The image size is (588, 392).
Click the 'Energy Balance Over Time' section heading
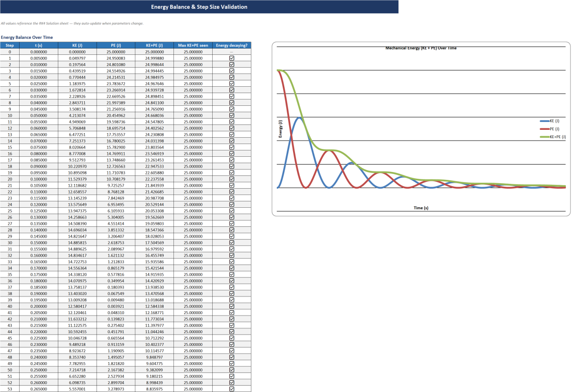(27, 37)
